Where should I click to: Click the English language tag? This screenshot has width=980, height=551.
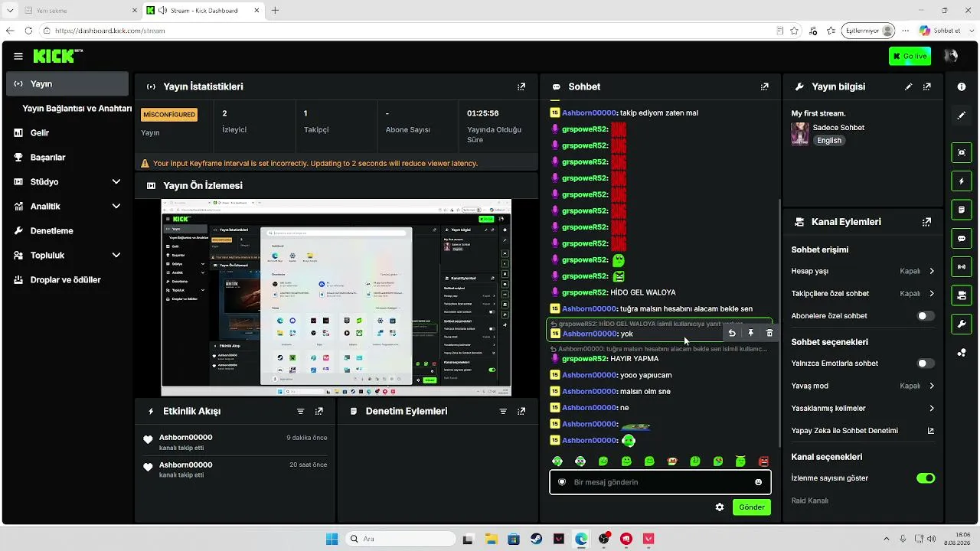pos(829,141)
